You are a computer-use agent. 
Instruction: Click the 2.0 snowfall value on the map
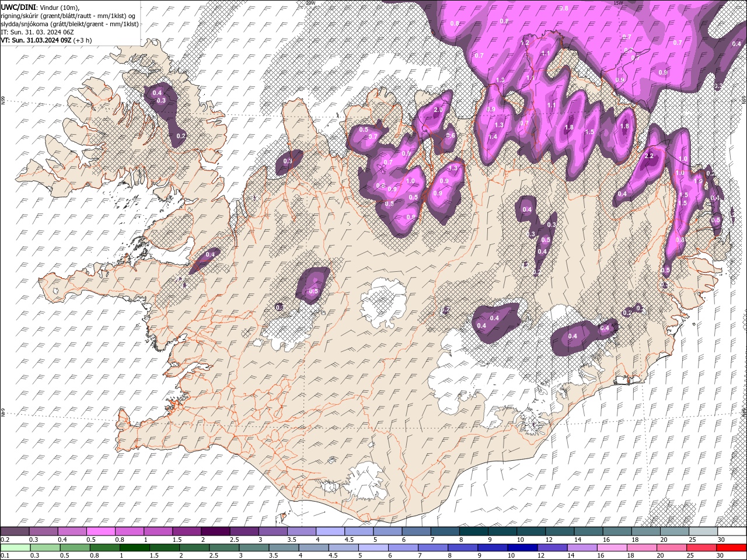[x=438, y=110]
